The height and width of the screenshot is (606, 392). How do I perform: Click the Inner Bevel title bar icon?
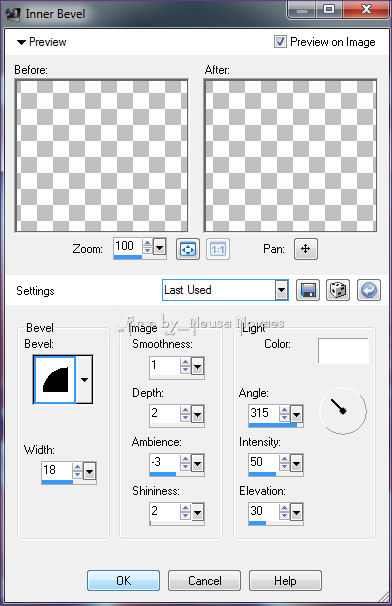[13, 14]
